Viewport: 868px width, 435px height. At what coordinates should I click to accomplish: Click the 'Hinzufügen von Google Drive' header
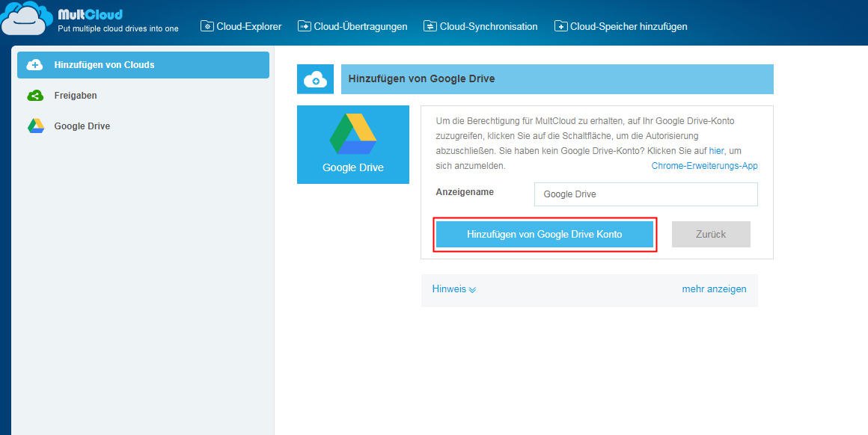[557, 79]
